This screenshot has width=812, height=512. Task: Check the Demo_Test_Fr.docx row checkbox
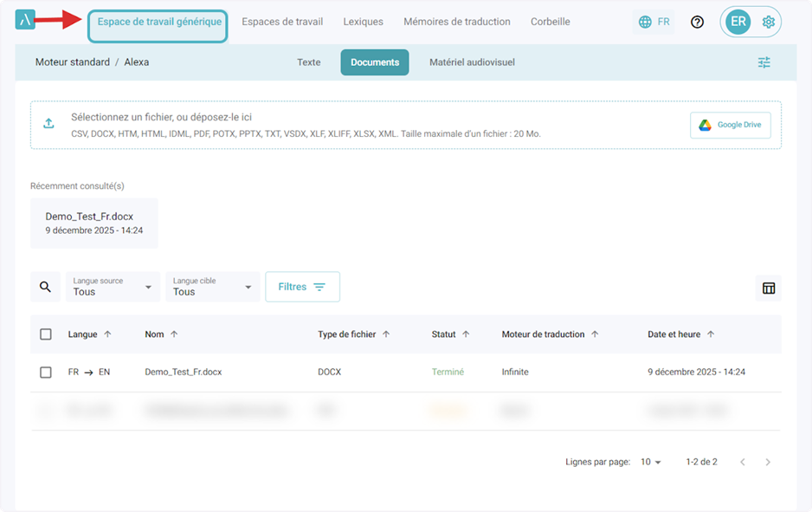(46, 373)
